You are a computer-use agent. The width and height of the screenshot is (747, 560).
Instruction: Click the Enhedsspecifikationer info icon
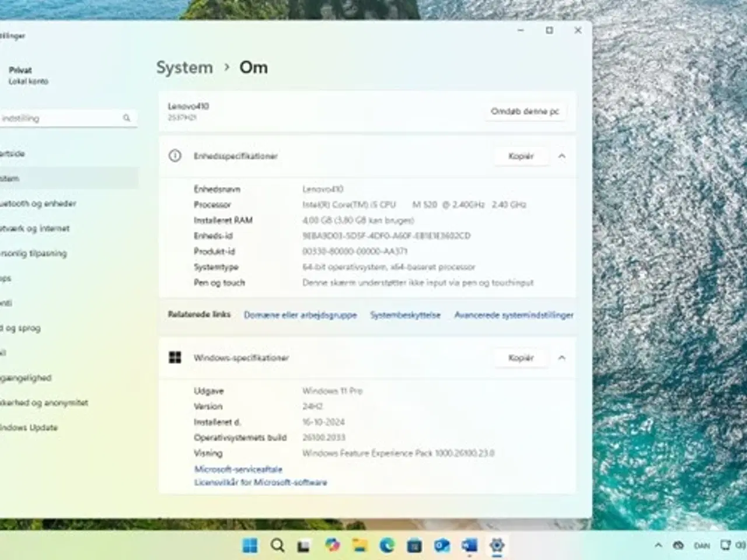click(x=174, y=156)
